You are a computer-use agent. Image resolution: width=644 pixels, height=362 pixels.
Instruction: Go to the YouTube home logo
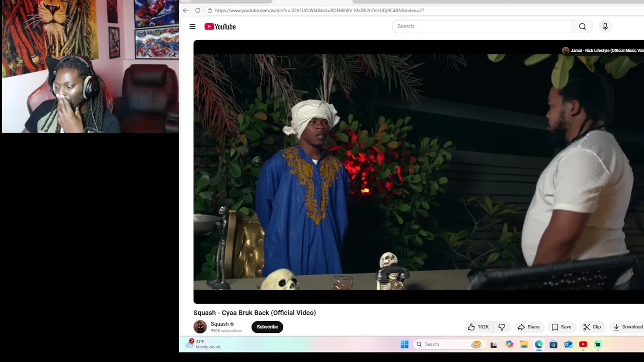[220, 27]
